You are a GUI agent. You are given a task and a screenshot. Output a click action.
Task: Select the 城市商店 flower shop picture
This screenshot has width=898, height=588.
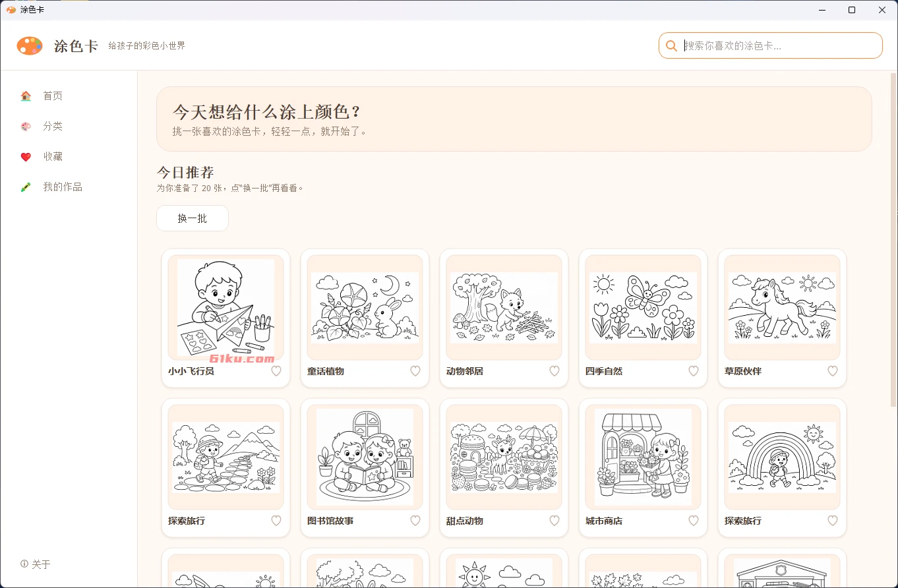point(643,457)
